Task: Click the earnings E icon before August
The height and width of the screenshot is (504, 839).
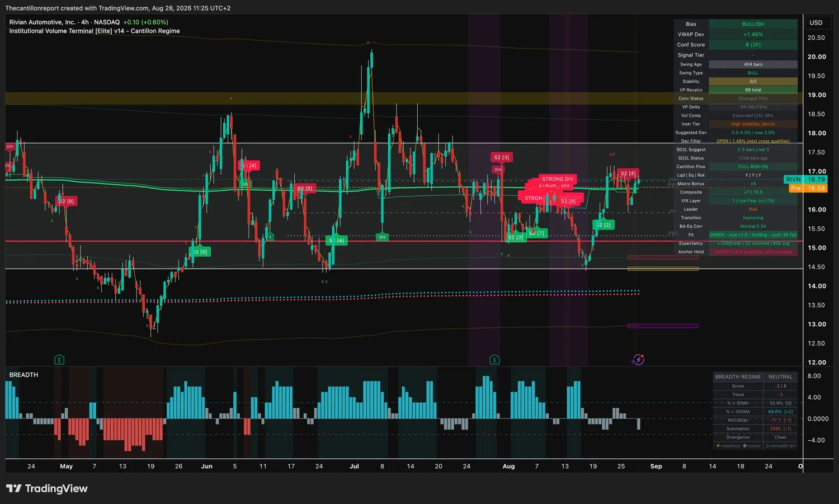Action: pyautogui.click(x=494, y=360)
